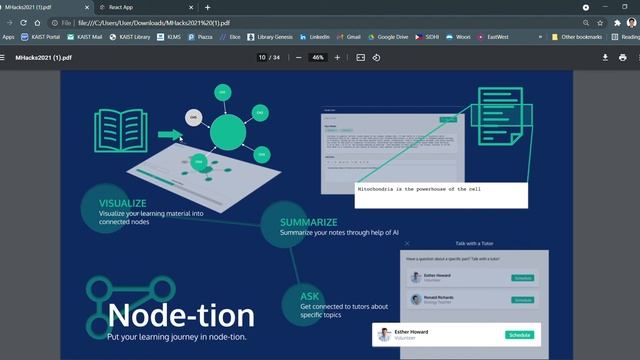Screen dimensions: 640x360
Task: Click the highlighted Esther Howard Schedule button
Action: (x=519, y=335)
